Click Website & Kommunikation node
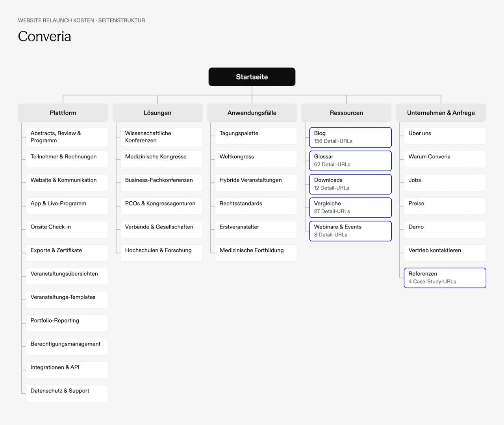The width and height of the screenshot is (504, 425). (x=67, y=183)
